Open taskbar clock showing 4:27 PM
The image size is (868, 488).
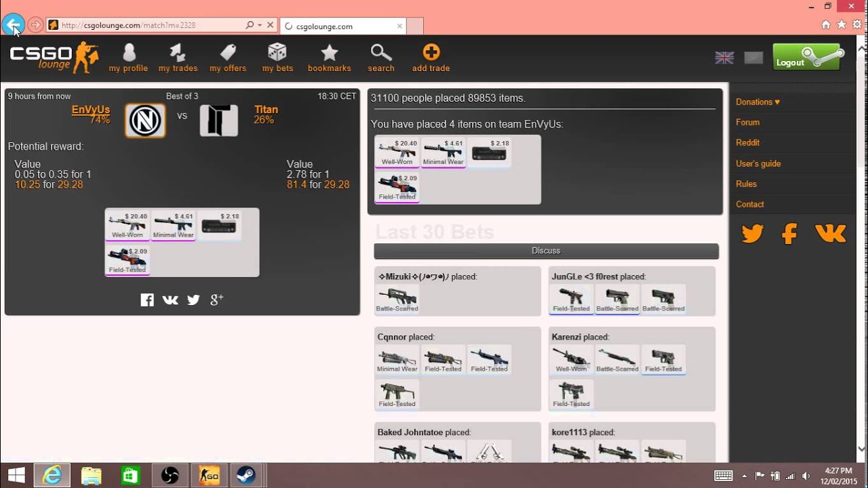pos(838,475)
